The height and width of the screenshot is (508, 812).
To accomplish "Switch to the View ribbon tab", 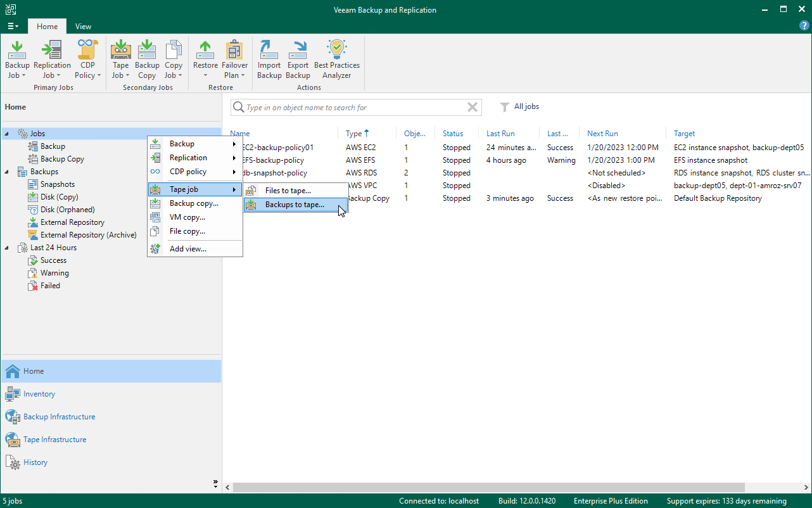I will (83, 27).
